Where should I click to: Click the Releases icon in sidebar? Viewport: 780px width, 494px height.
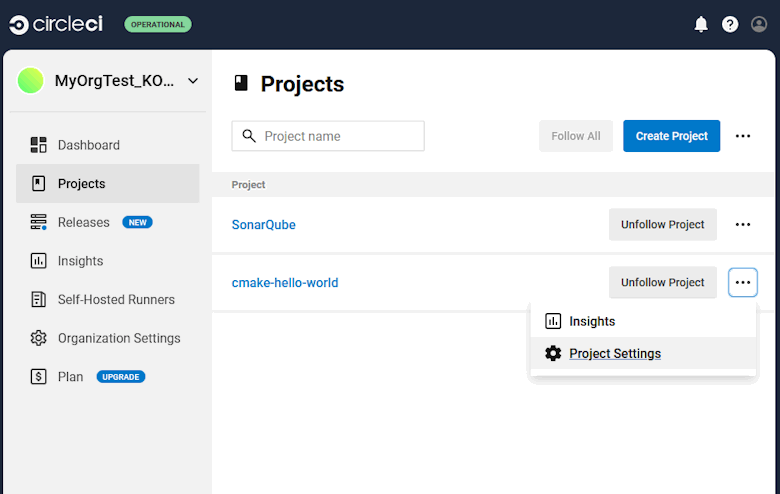tap(39, 222)
